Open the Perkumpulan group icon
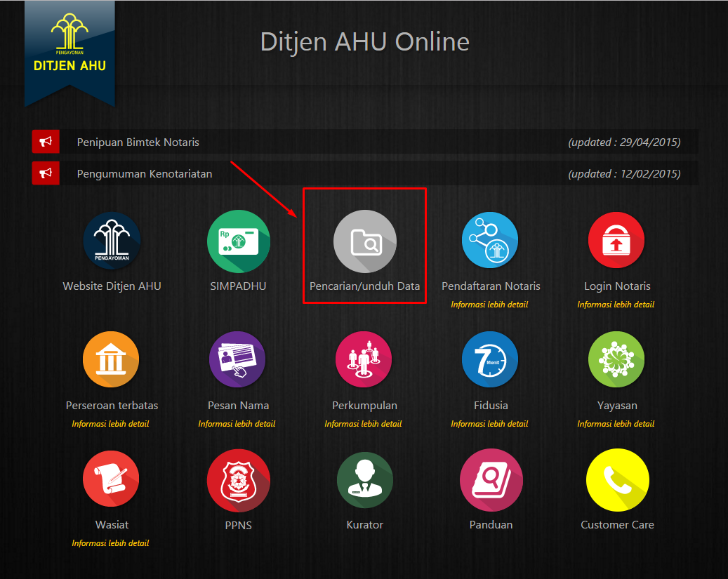The image size is (728, 579). pyautogui.click(x=364, y=359)
